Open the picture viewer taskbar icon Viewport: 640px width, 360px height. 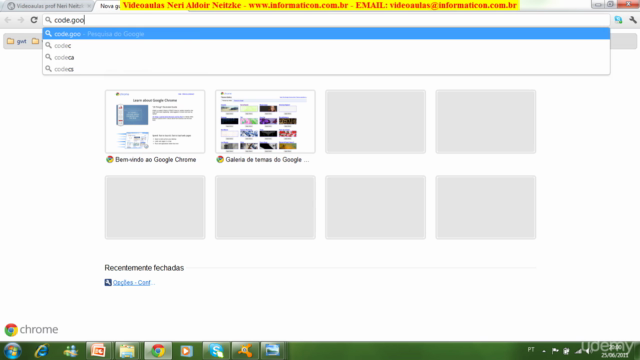(273, 351)
